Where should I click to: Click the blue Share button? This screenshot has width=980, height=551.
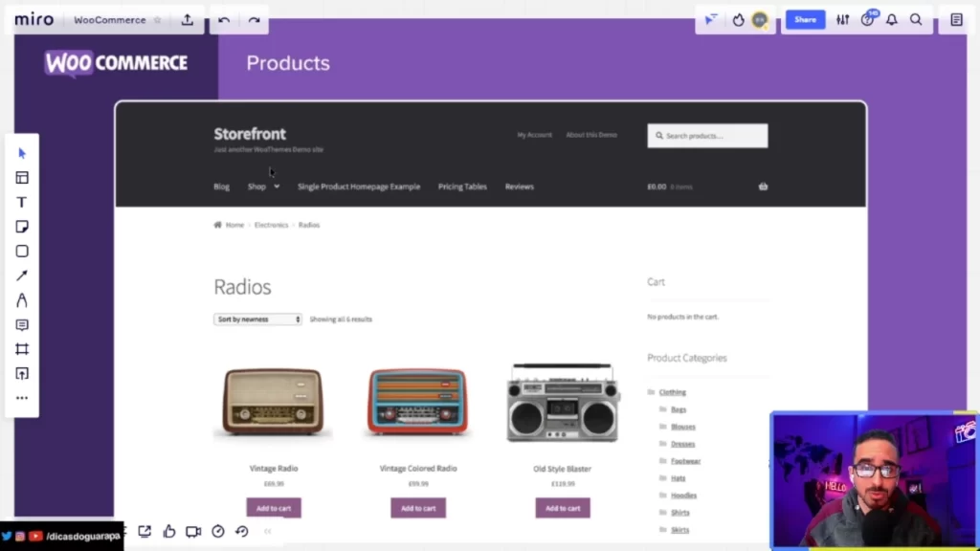pos(805,20)
